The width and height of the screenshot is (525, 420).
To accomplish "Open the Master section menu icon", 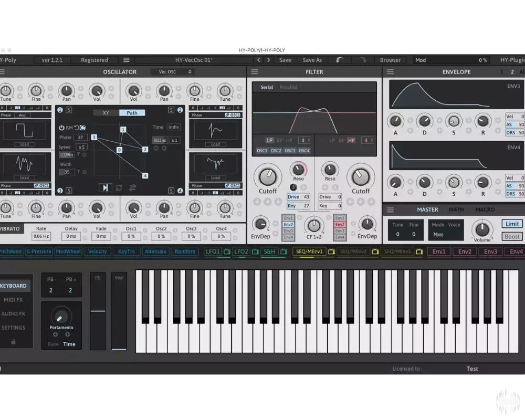I will (x=390, y=209).
